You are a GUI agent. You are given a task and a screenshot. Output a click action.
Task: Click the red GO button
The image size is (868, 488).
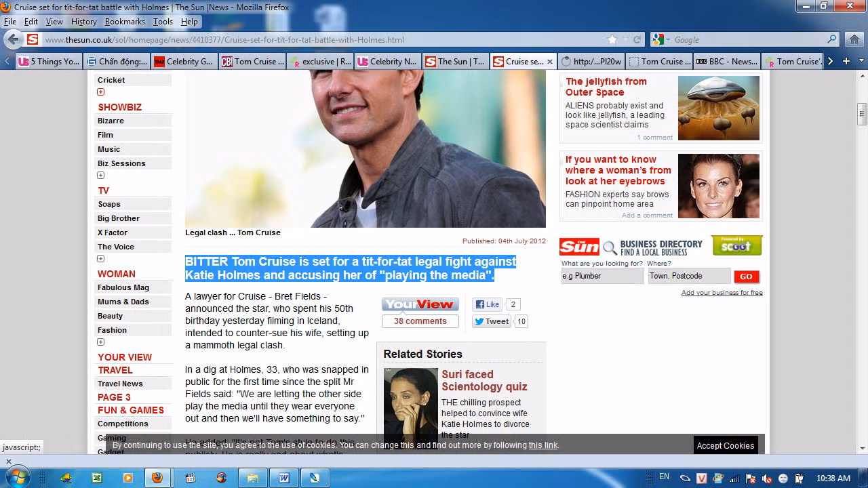pos(747,277)
